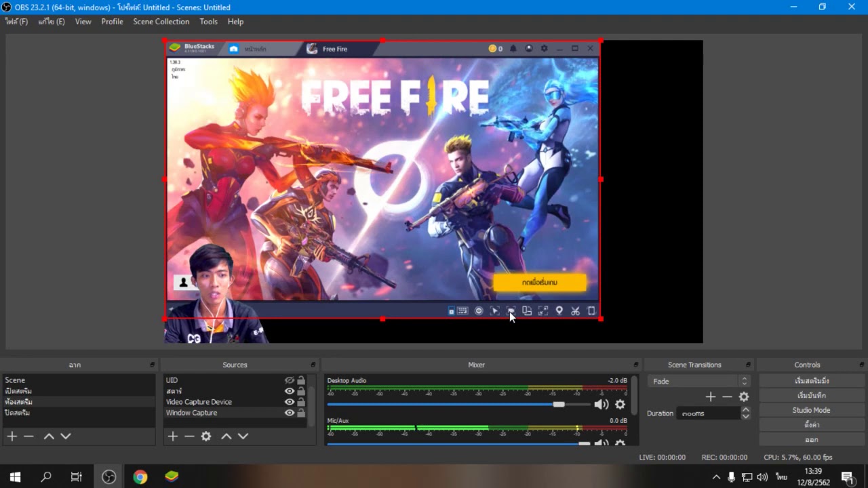Increase transition duration with up arrow

pyautogui.click(x=746, y=409)
